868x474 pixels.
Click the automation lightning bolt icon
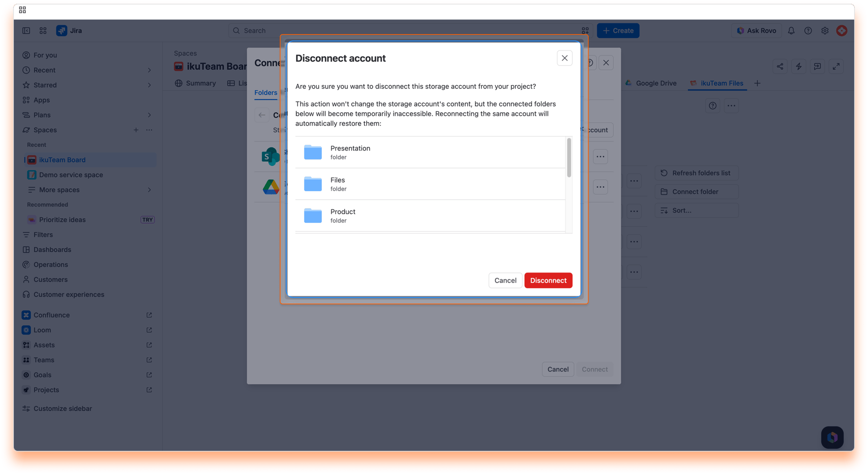(x=798, y=66)
